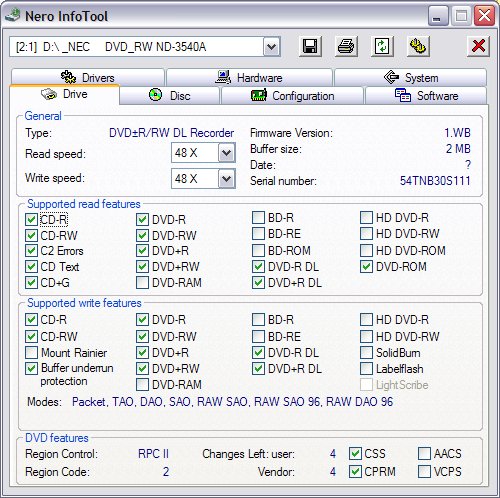Open the Disc tab
Image resolution: width=500 pixels, height=498 pixels.
(x=170, y=96)
